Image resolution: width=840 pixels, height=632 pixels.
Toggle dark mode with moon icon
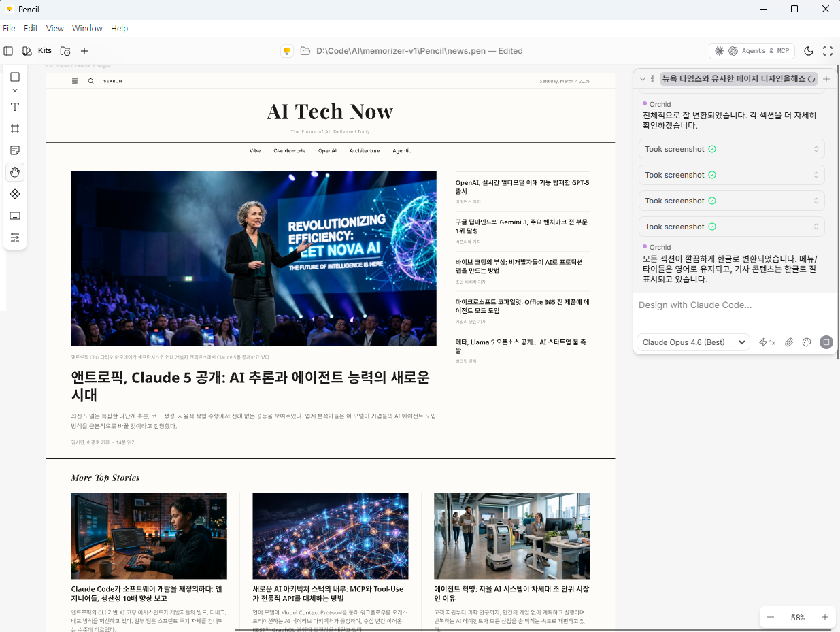[809, 51]
